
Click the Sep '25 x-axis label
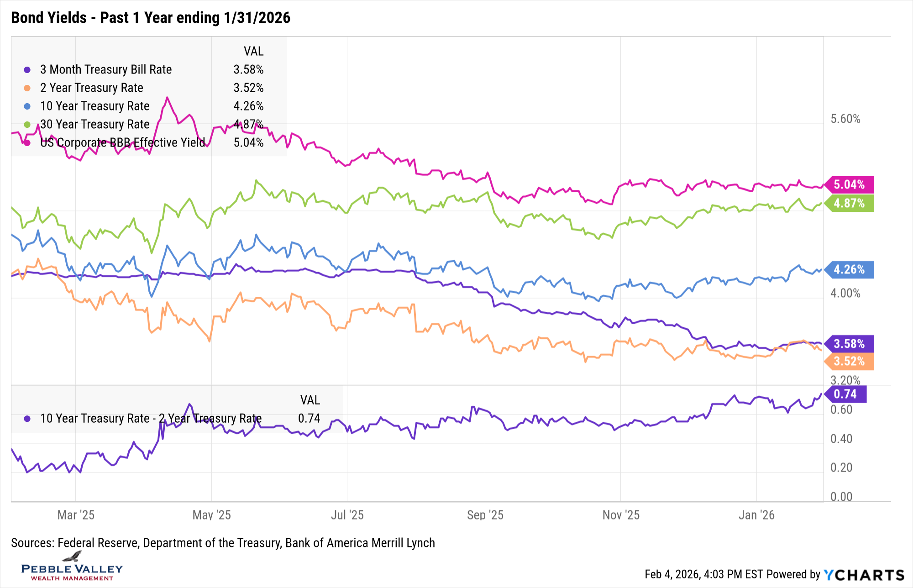click(485, 515)
